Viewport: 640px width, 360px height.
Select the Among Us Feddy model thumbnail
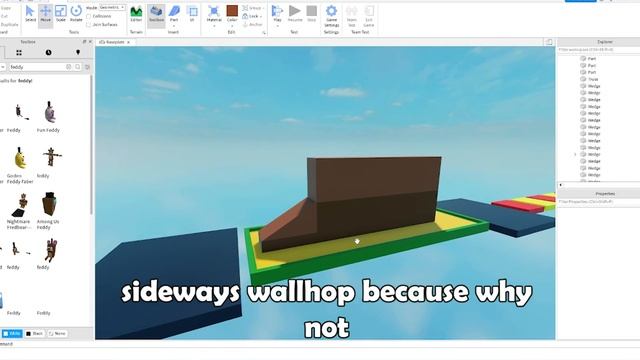pos(49,204)
